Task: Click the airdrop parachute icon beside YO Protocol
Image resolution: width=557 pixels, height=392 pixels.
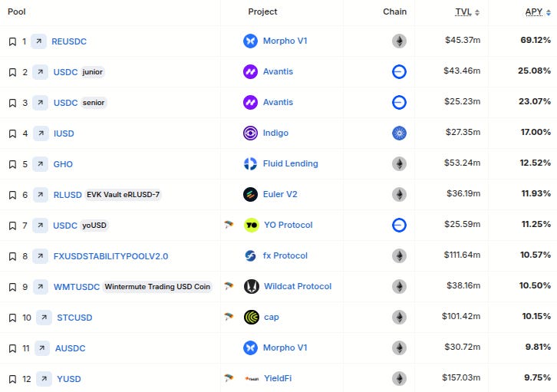Action: pyautogui.click(x=229, y=225)
